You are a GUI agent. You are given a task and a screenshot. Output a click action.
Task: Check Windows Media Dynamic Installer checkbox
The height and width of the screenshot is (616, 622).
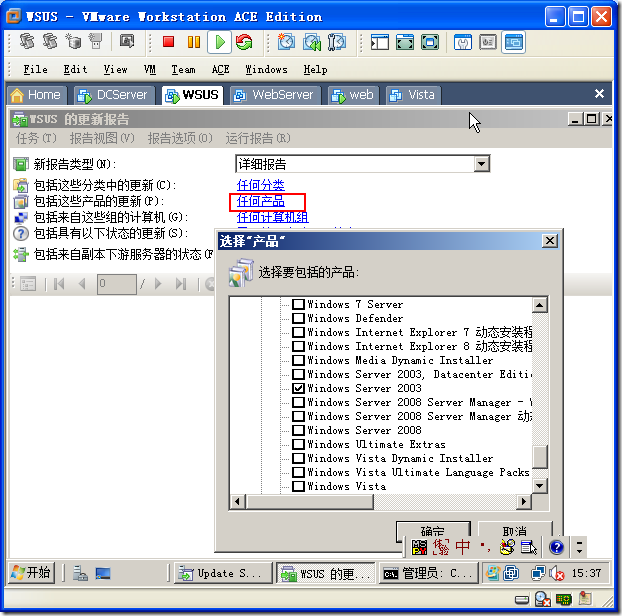tap(298, 360)
